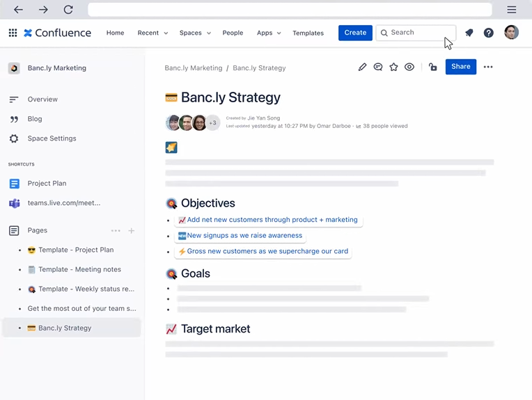
Task: Focus the browser address bar
Action: [290, 10]
